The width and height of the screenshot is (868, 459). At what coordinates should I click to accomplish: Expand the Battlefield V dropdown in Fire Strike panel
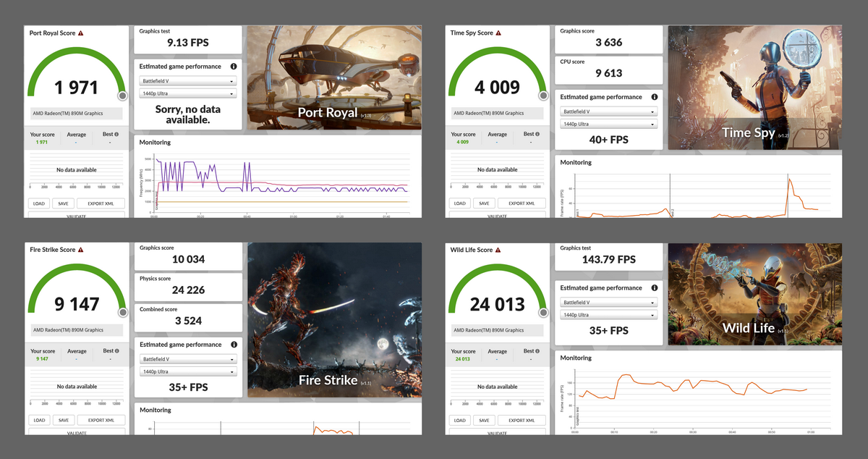(188, 359)
